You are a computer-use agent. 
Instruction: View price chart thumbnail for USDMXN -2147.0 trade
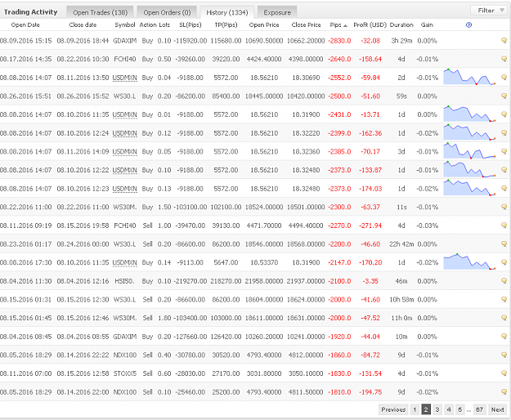click(469, 261)
